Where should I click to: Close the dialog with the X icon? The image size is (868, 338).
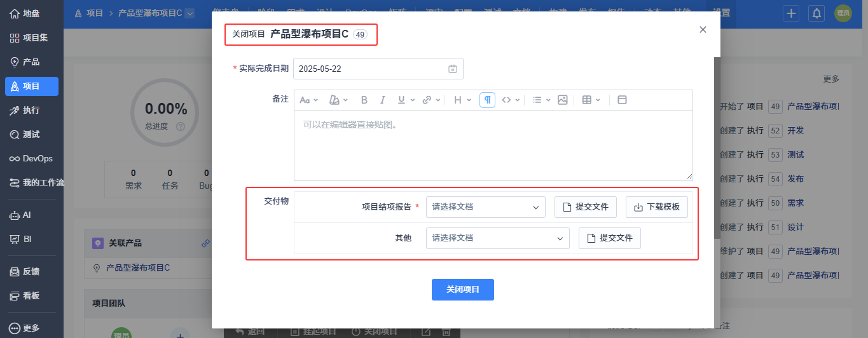(x=703, y=29)
